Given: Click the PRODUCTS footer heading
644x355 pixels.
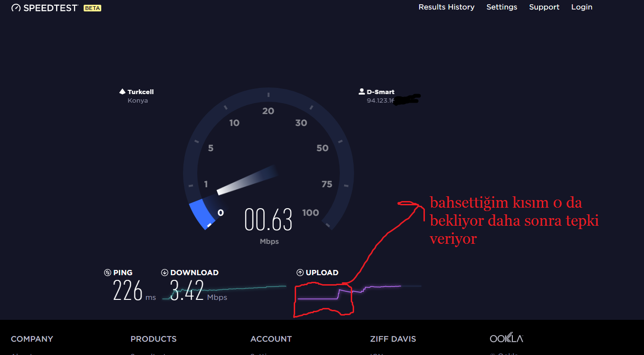Looking at the screenshot, I should (x=154, y=339).
